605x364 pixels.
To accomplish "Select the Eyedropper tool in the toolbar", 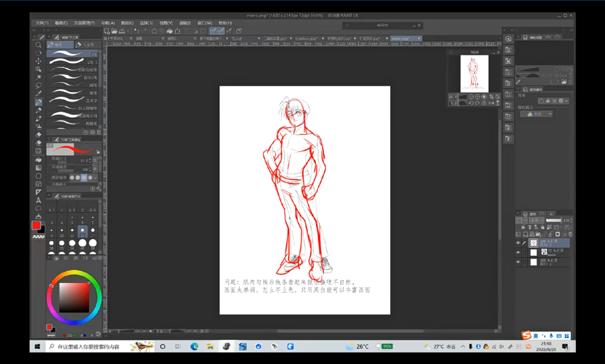I will [39, 95].
